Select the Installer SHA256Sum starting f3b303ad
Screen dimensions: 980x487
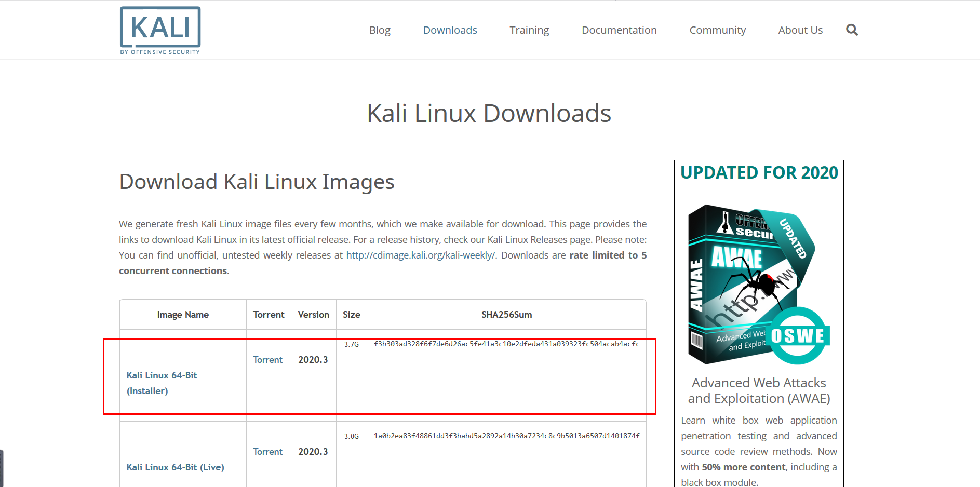506,344
